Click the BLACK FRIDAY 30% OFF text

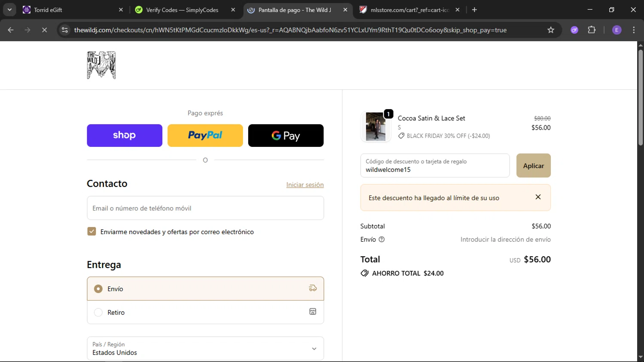448,136
